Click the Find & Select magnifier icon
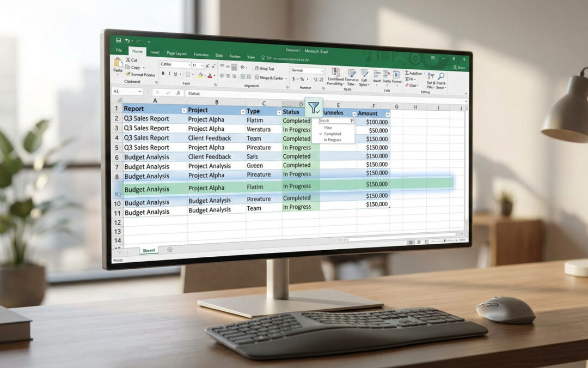Screen dimensions: 588x368 pyautogui.click(x=441, y=75)
